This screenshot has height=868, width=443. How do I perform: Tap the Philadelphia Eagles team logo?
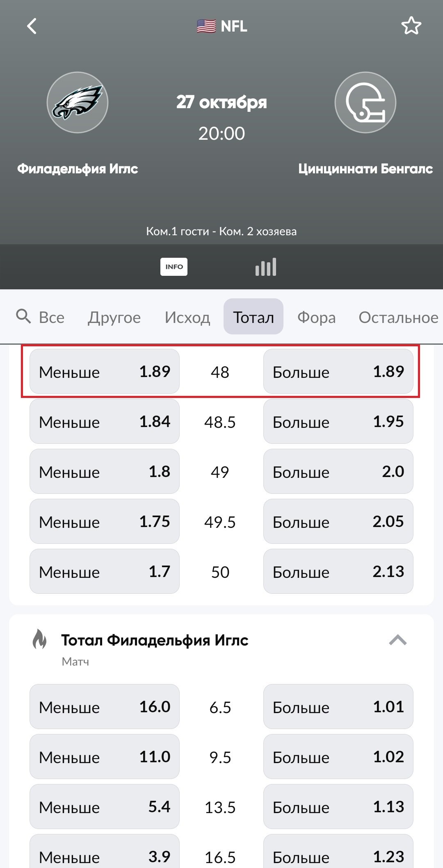click(78, 102)
